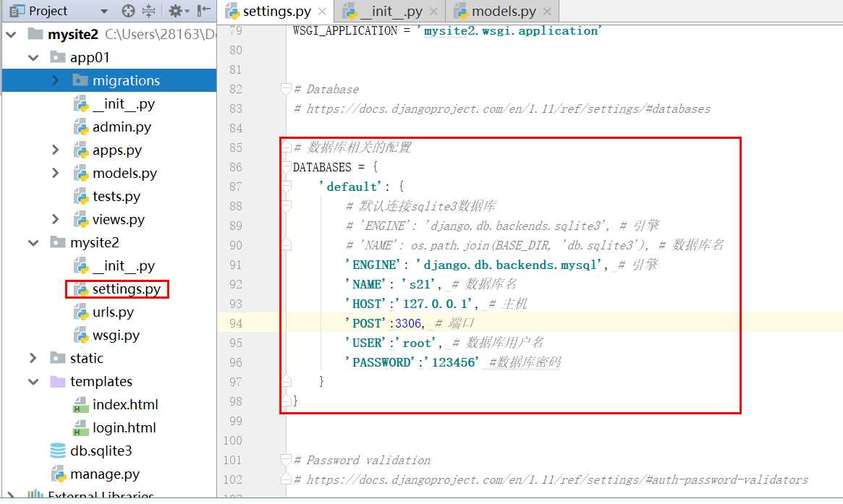This screenshot has height=504, width=843.
Task: Click the Project tool window icon
Action: click(17, 11)
